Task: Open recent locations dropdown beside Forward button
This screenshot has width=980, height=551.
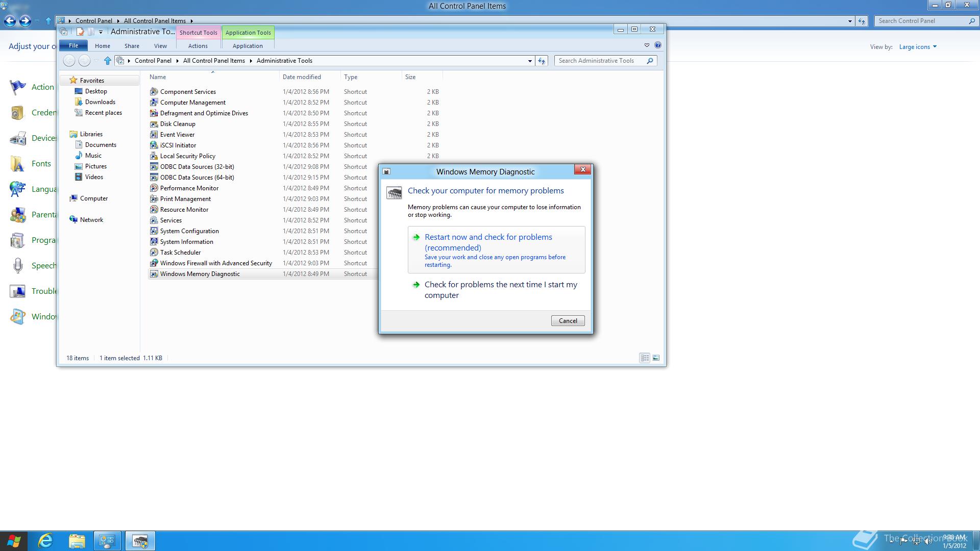Action: [96, 61]
